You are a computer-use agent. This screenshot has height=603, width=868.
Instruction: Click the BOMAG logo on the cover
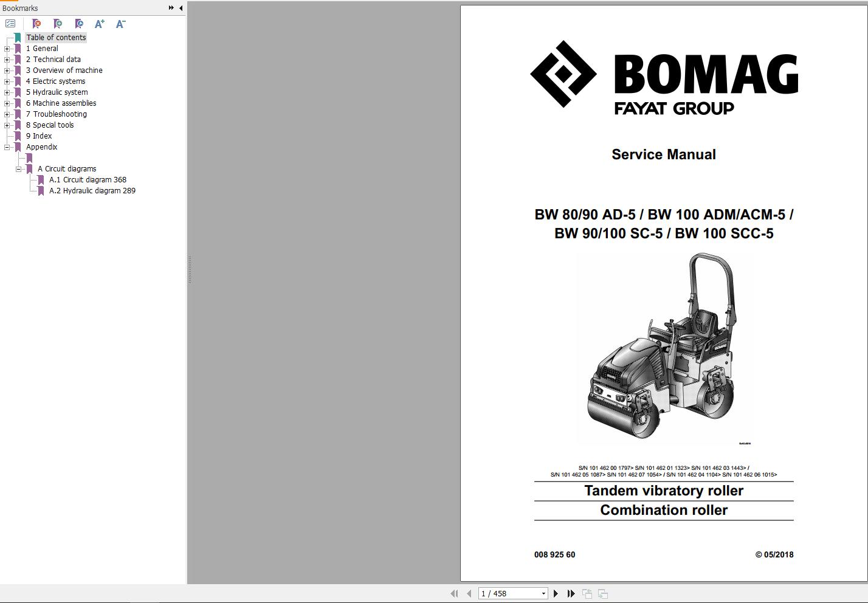664,78
